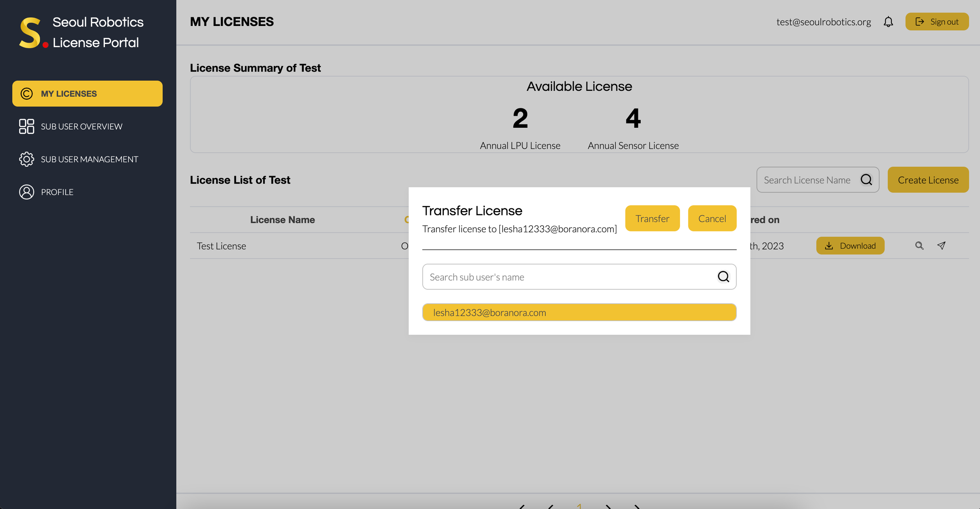980x509 pixels.
Task: Click the Seoul Robotics S logo
Action: (x=33, y=33)
